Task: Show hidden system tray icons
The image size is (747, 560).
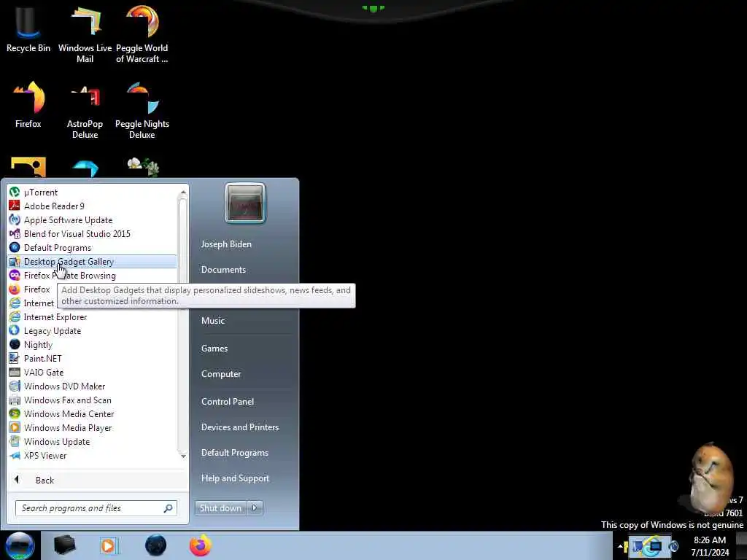Action: pos(619,546)
